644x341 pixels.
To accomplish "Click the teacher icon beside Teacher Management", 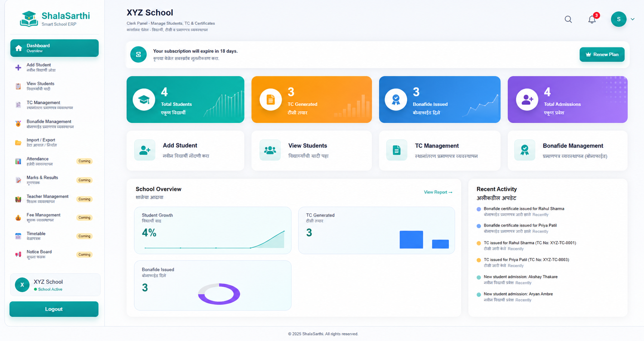I will point(18,199).
